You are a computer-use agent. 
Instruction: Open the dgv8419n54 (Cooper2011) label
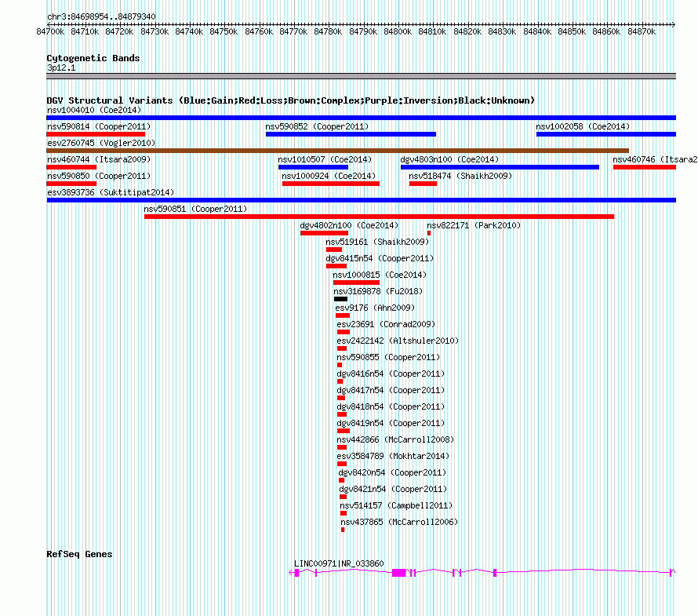coord(391,423)
